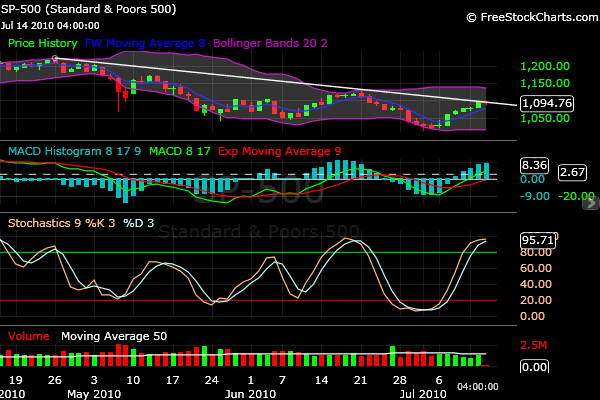Click the 1,094.76 current price box
Image resolution: width=600 pixels, height=400 pixels.
[x=547, y=103]
